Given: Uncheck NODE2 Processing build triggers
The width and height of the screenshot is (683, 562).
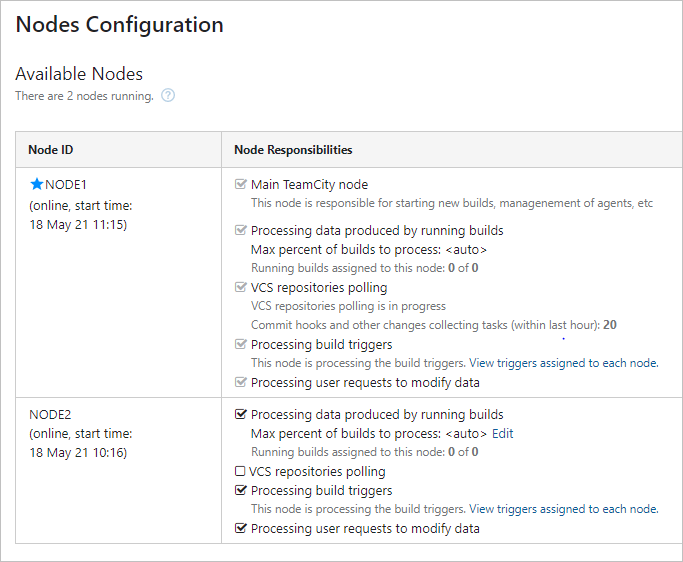Looking at the screenshot, I should [240, 490].
